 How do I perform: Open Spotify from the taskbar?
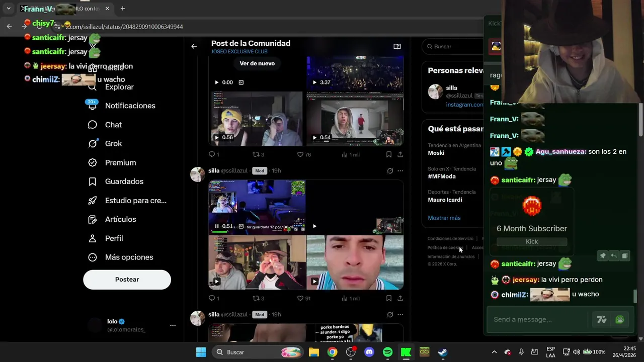pyautogui.click(x=387, y=352)
